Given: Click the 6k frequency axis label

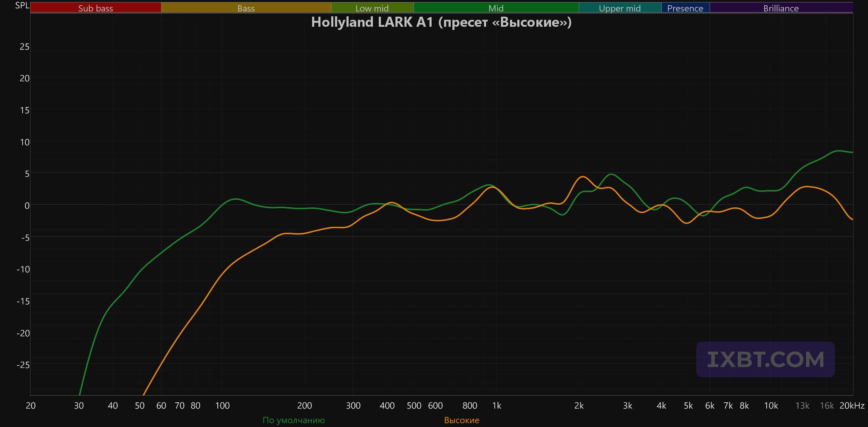Looking at the screenshot, I should 710,405.
